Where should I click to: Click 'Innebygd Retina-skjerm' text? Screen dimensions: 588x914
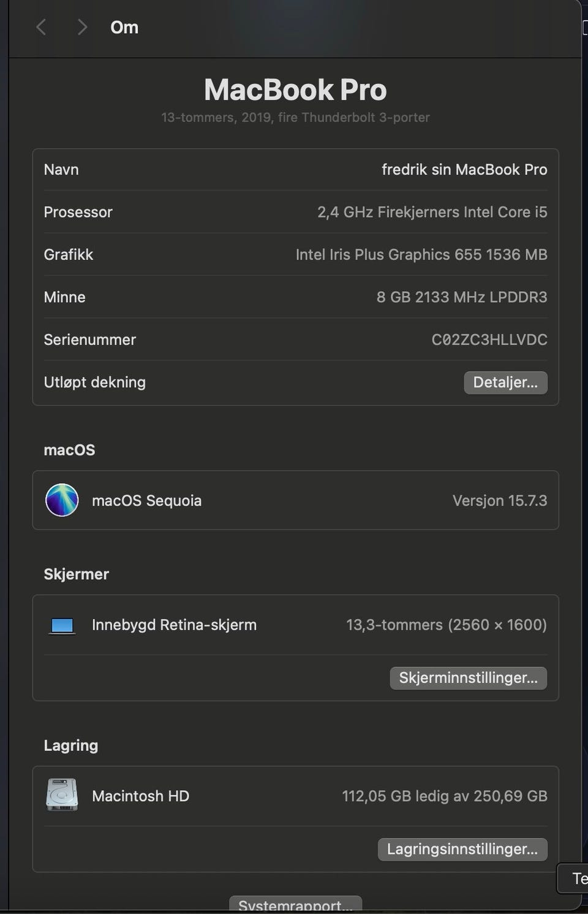coord(174,625)
